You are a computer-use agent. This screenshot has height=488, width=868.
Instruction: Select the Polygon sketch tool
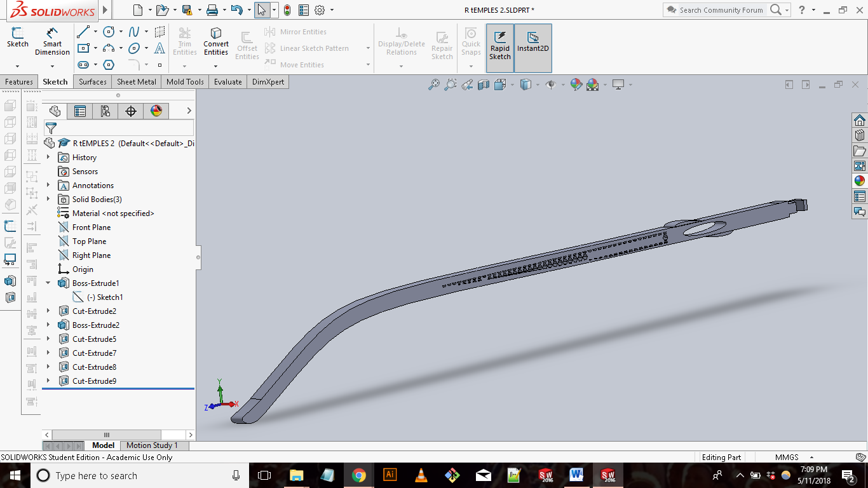(109, 65)
